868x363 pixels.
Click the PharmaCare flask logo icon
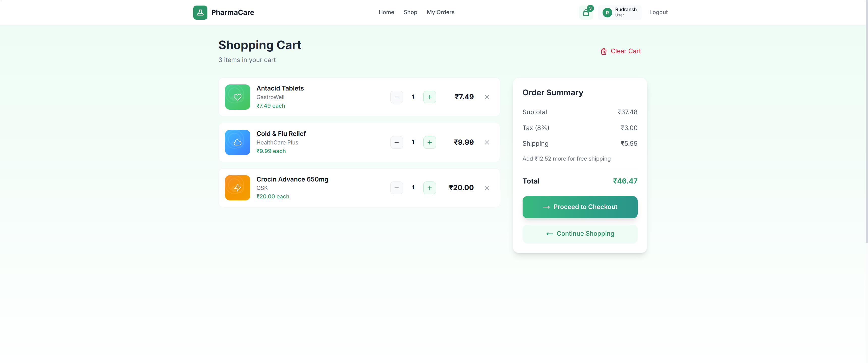(x=200, y=12)
